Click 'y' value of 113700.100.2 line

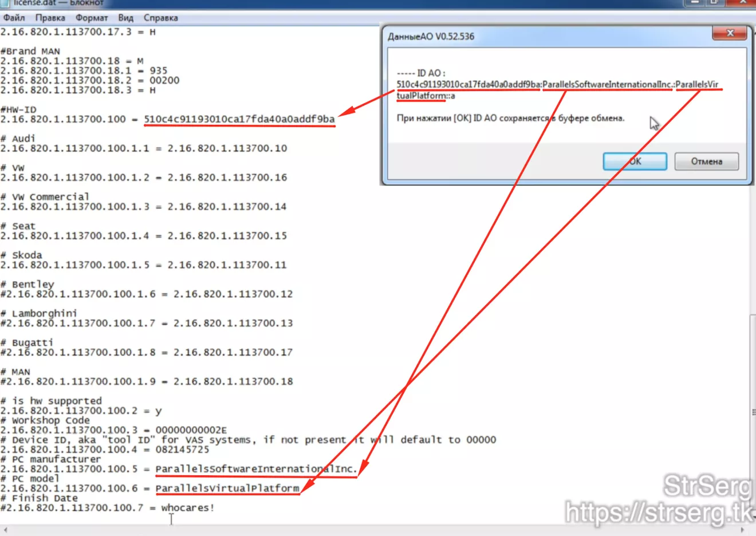pos(159,411)
